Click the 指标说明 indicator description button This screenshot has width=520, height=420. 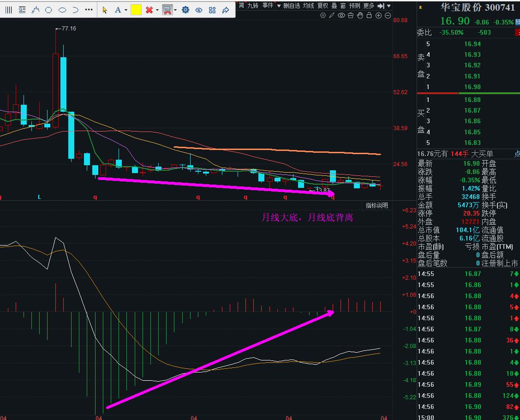377,205
